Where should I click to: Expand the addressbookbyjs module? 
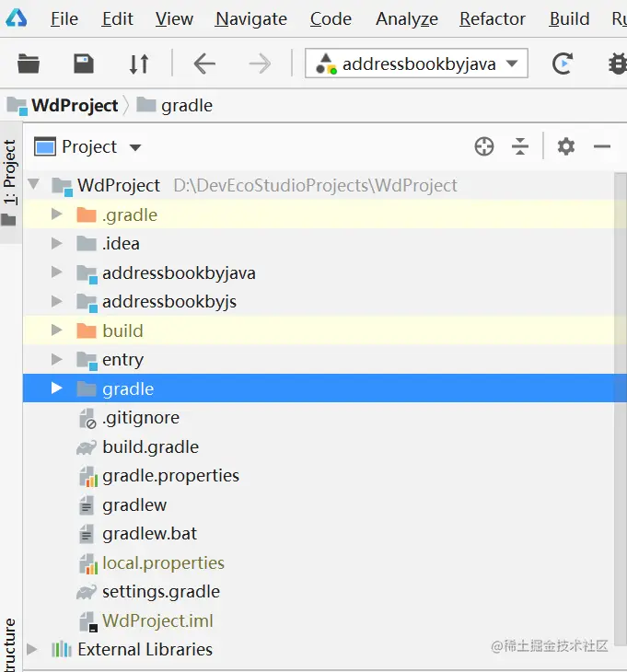56,301
